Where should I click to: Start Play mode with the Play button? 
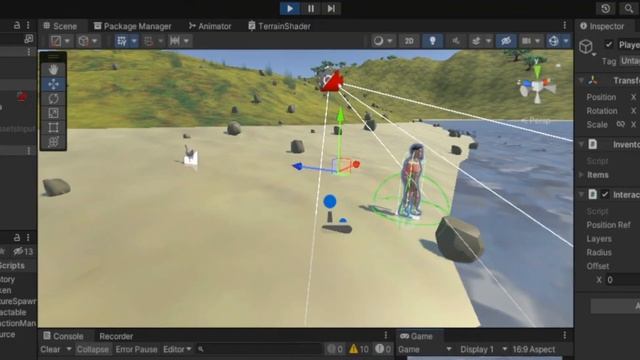coord(290,9)
